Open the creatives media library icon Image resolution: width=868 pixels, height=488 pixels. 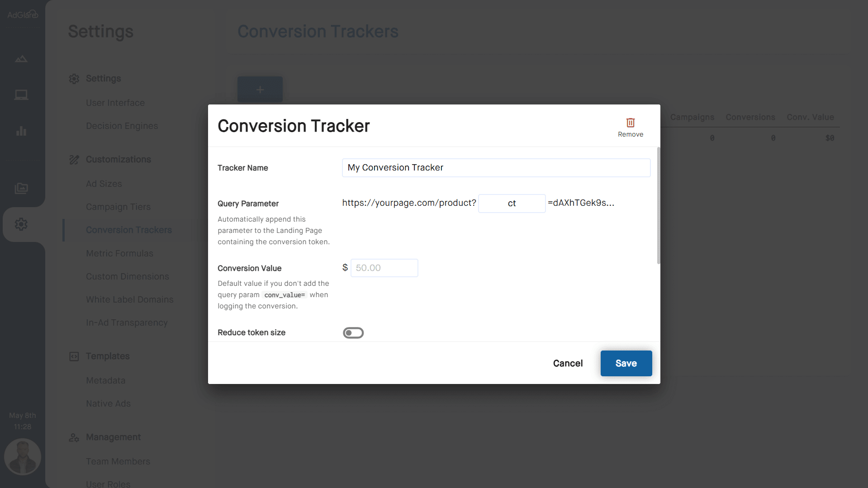pyautogui.click(x=21, y=189)
